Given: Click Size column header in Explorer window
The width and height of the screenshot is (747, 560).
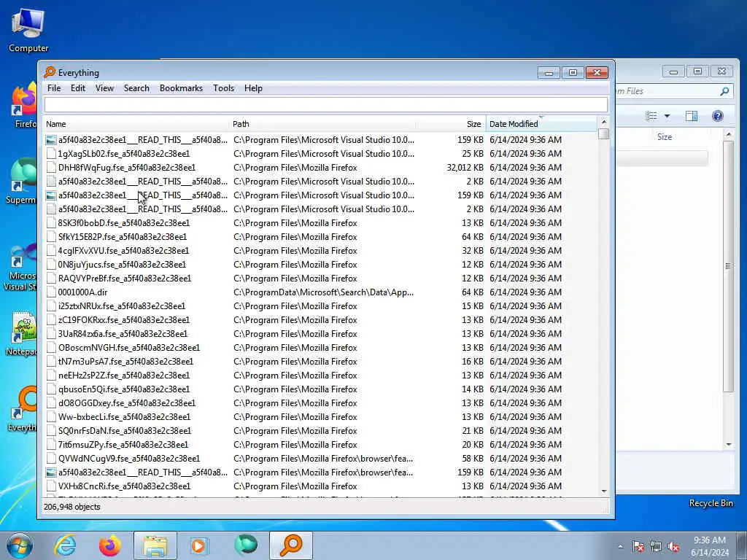Looking at the screenshot, I should (665, 136).
